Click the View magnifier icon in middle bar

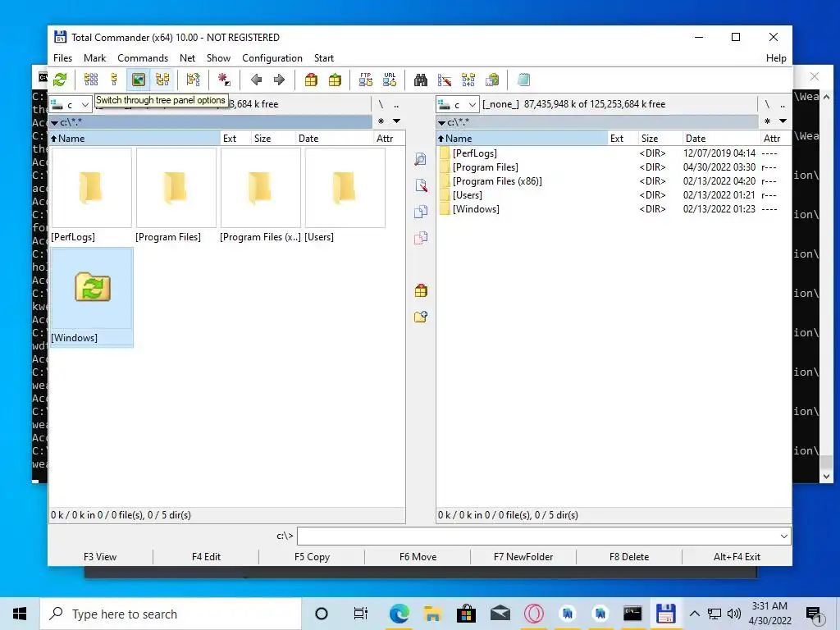[x=421, y=159]
